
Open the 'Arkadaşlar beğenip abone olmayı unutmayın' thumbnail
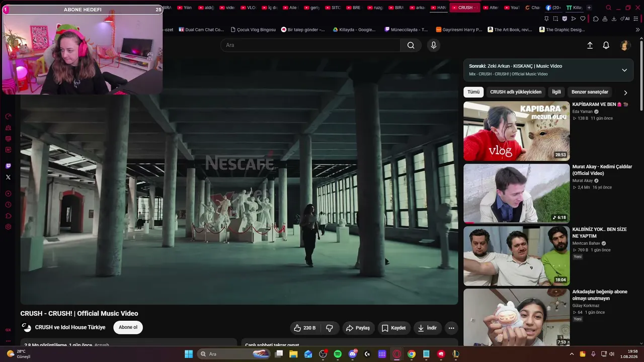pos(516,317)
